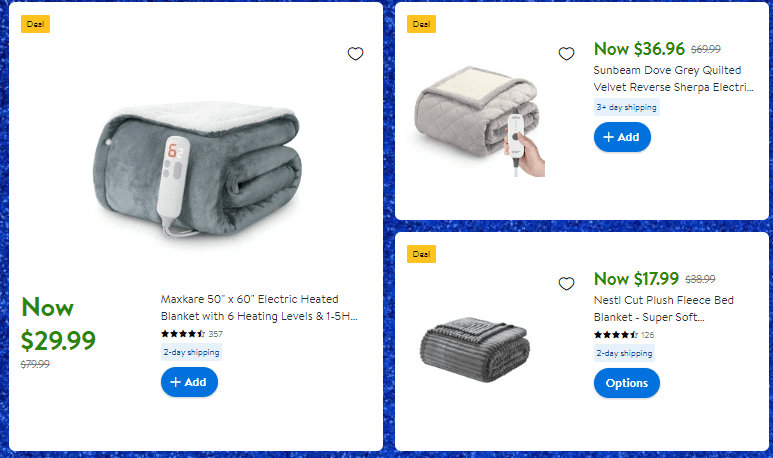Click the 2-day shipping tag under Maxkare blanket
773x458 pixels.
(191, 352)
